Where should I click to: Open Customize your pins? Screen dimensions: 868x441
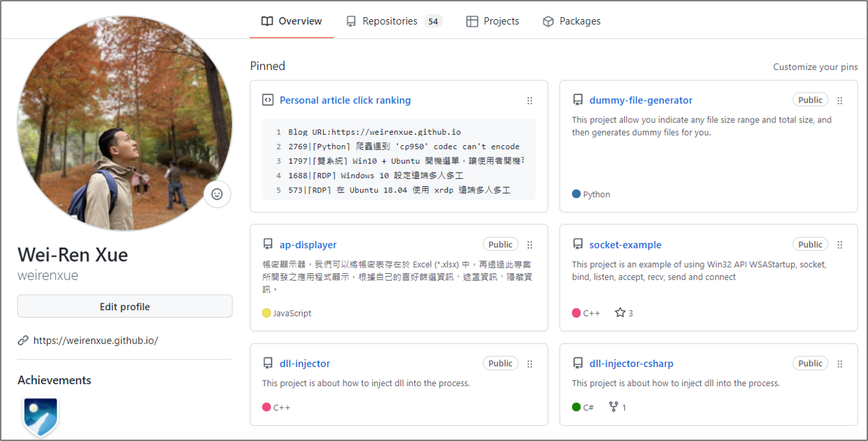click(x=815, y=67)
